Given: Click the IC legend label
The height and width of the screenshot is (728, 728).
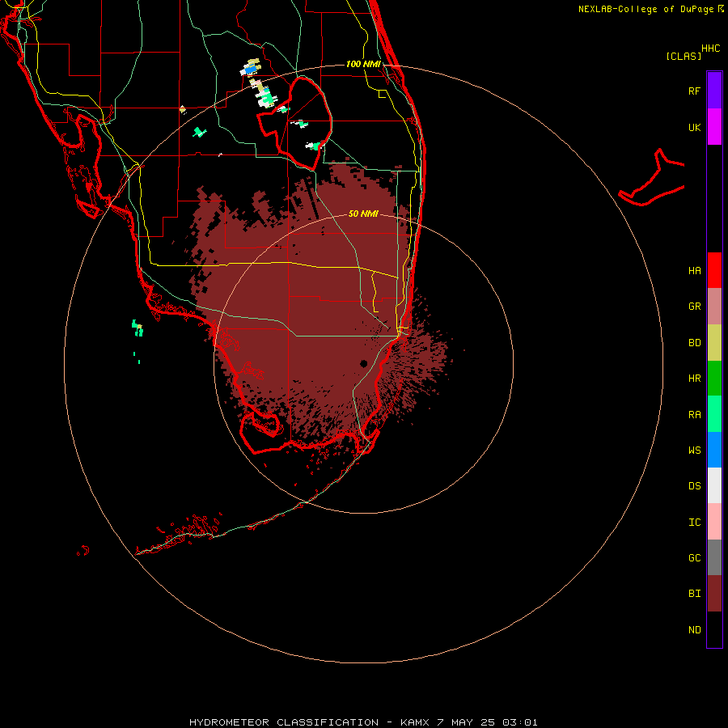Looking at the screenshot, I should (695, 523).
